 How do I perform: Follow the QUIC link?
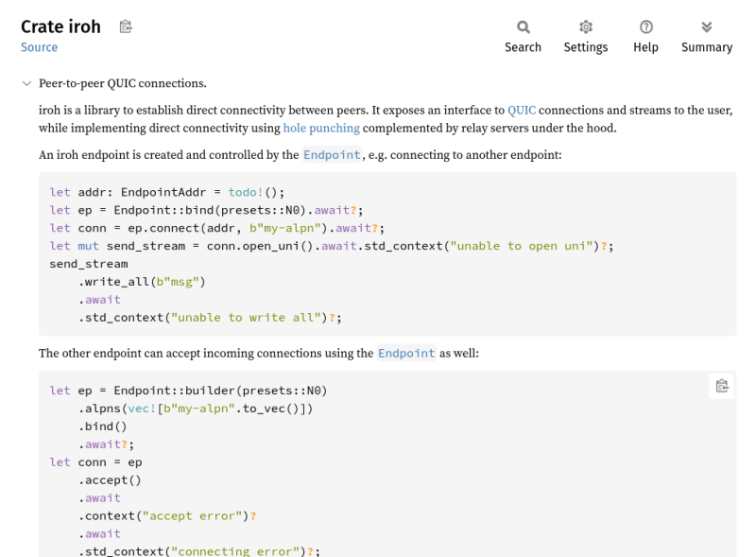[522, 110]
